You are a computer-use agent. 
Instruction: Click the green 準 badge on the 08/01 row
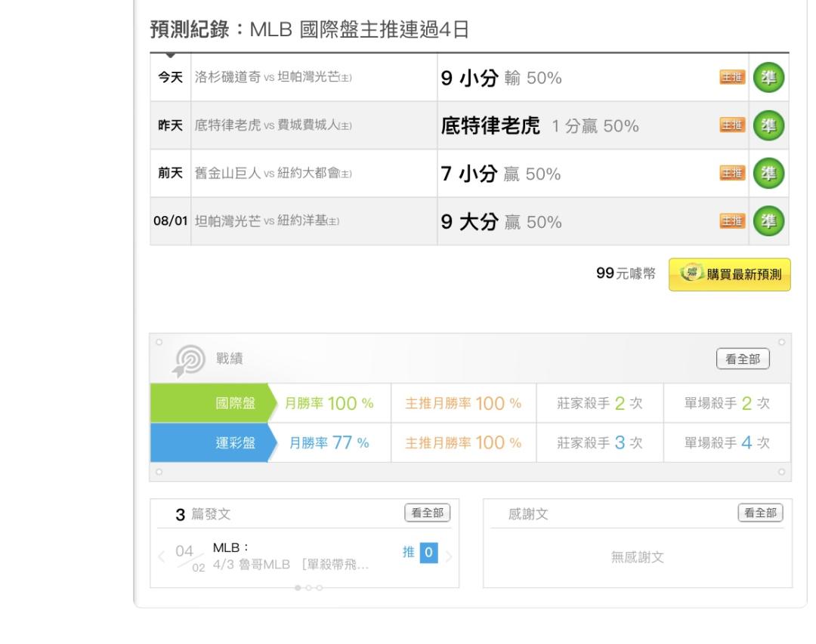click(x=768, y=222)
